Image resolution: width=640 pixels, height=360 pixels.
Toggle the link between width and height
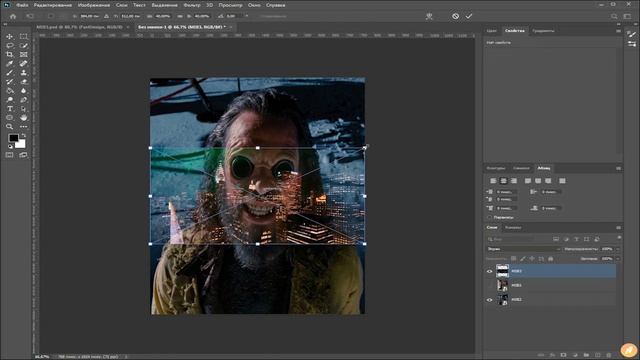180,16
